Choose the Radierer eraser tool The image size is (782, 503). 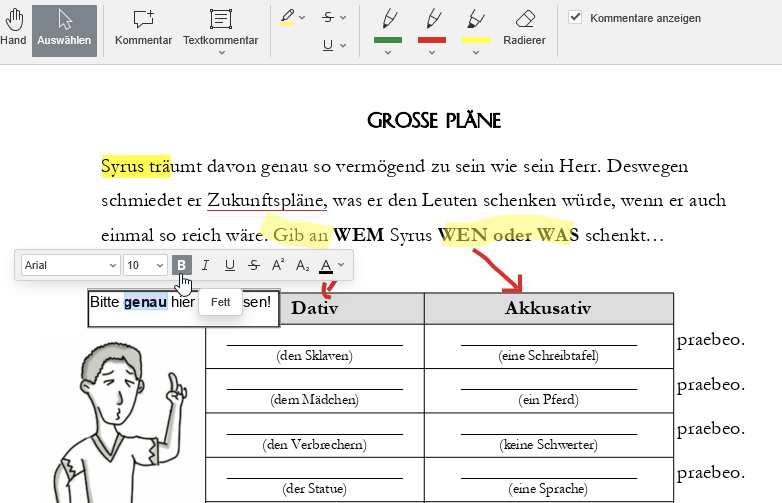coord(524,29)
